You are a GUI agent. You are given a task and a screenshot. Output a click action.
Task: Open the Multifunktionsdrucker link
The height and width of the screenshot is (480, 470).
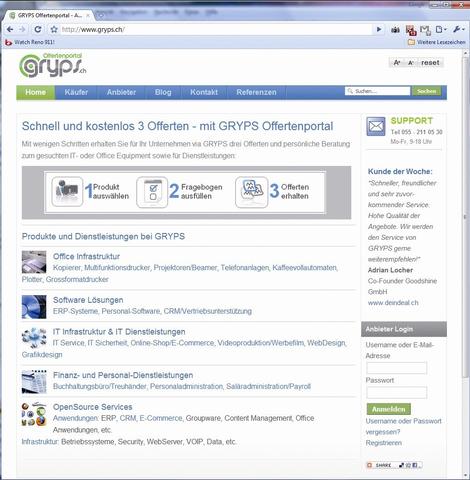(117, 268)
